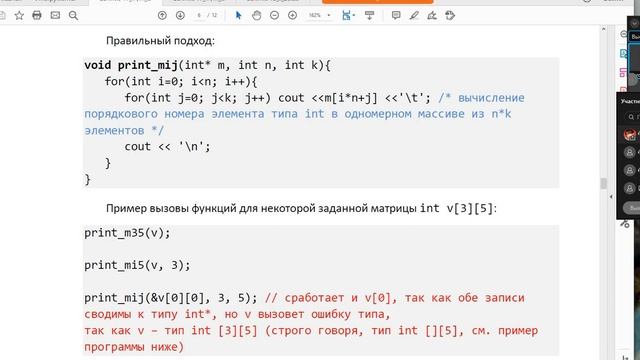Add a comment note
Image resolution: width=640 pixels, height=360 pixels.
396,16
